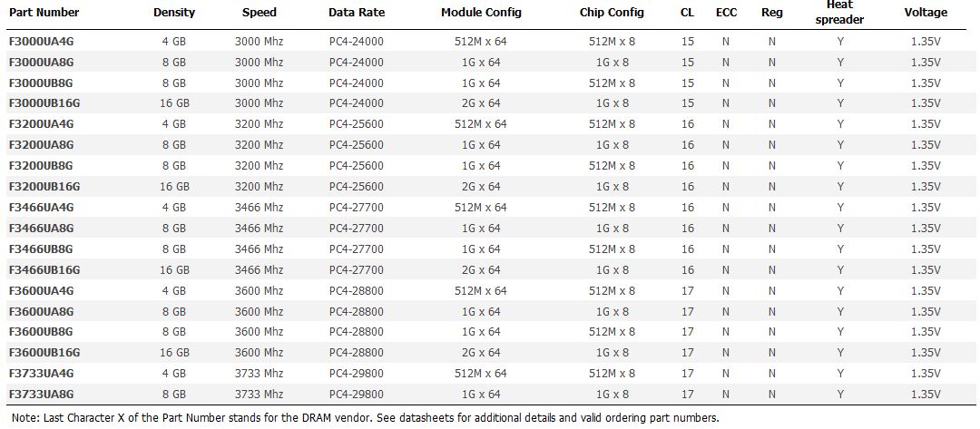
Task: Open the F3466UB8G part entry
Action: 41,249
